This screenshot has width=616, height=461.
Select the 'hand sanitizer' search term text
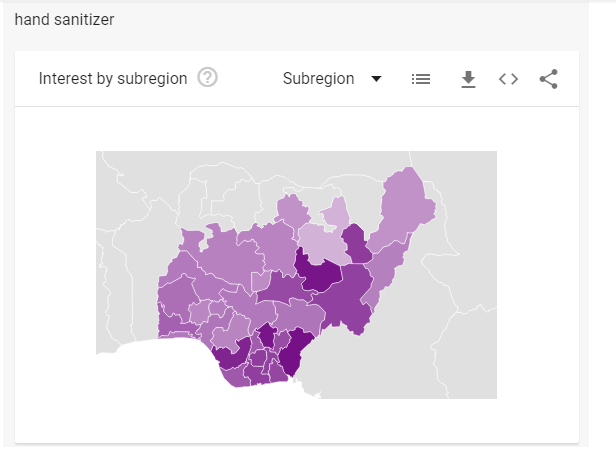[x=64, y=19]
